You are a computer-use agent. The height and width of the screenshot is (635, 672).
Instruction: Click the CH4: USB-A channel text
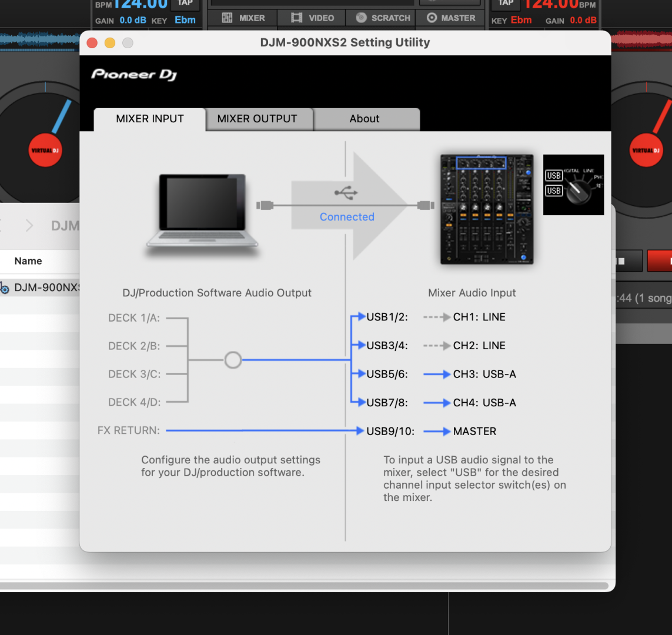[484, 403]
